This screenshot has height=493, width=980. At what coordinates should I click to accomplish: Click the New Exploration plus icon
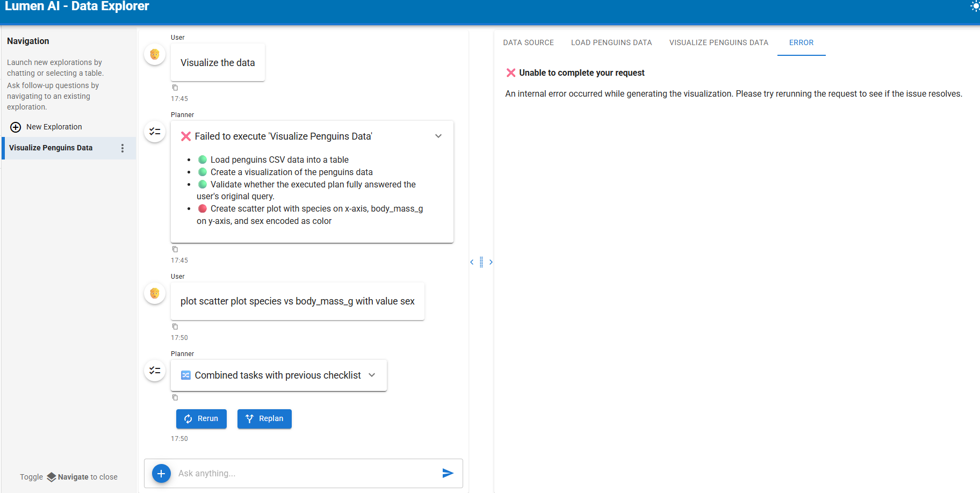(x=16, y=127)
